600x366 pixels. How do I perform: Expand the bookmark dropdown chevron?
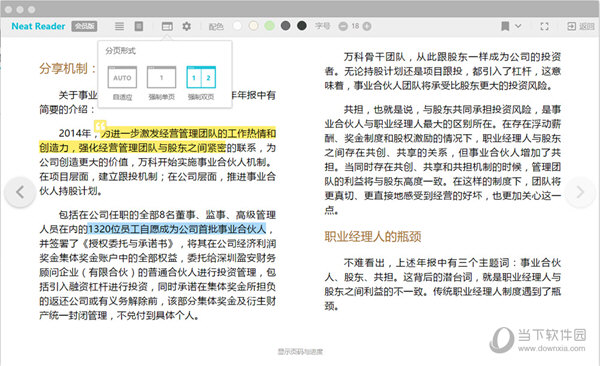click(x=518, y=26)
